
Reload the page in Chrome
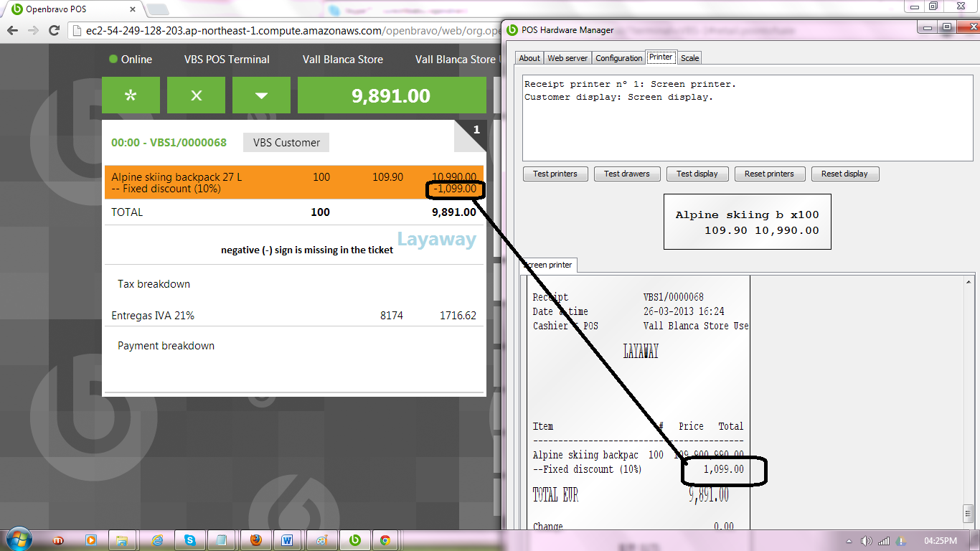coord(54,30)
